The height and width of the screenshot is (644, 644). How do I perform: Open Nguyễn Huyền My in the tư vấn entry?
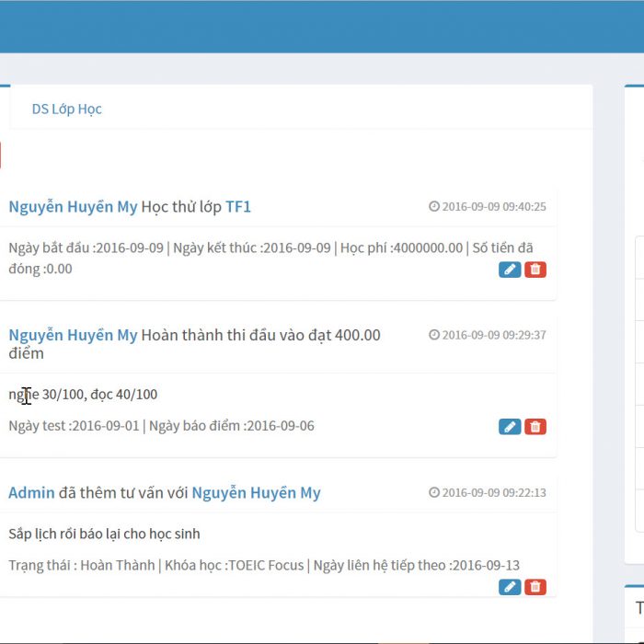[x=256, y=492]
